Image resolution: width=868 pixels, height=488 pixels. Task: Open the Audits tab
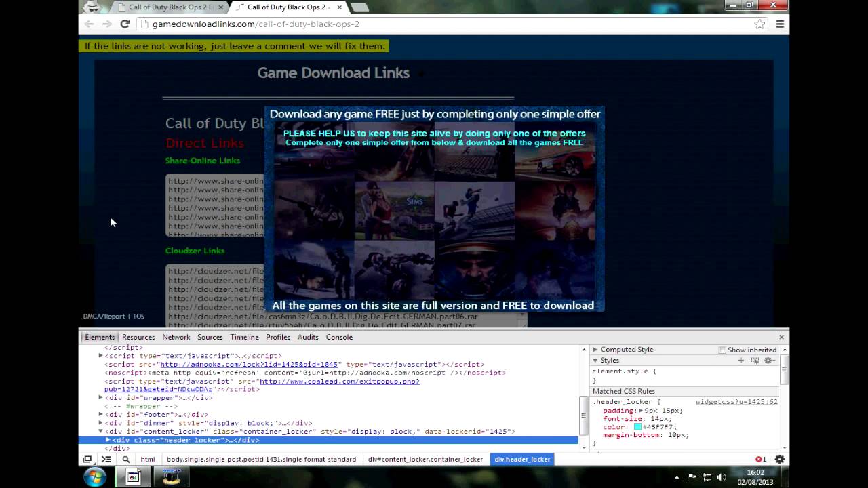(308, 337)
